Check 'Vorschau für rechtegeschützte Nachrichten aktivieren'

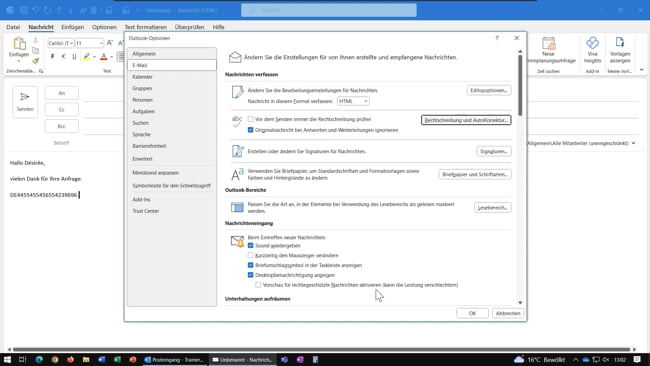tap(258, 285)
